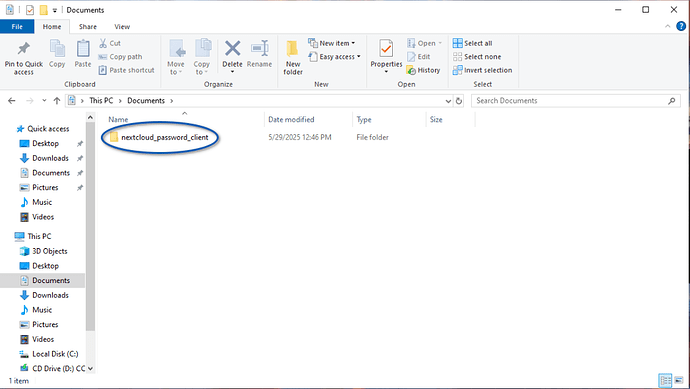Switch to the View ribbon tab
This screenshot has width=690, height=389.
click(122, 27)
